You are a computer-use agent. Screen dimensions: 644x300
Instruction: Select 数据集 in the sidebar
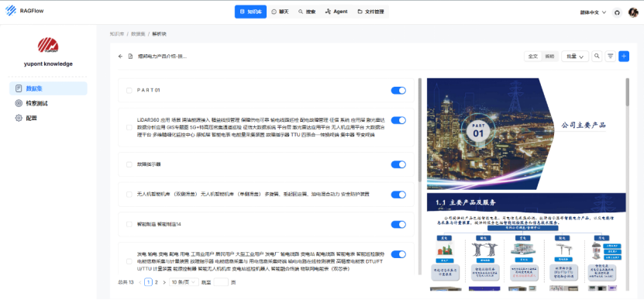48,88
